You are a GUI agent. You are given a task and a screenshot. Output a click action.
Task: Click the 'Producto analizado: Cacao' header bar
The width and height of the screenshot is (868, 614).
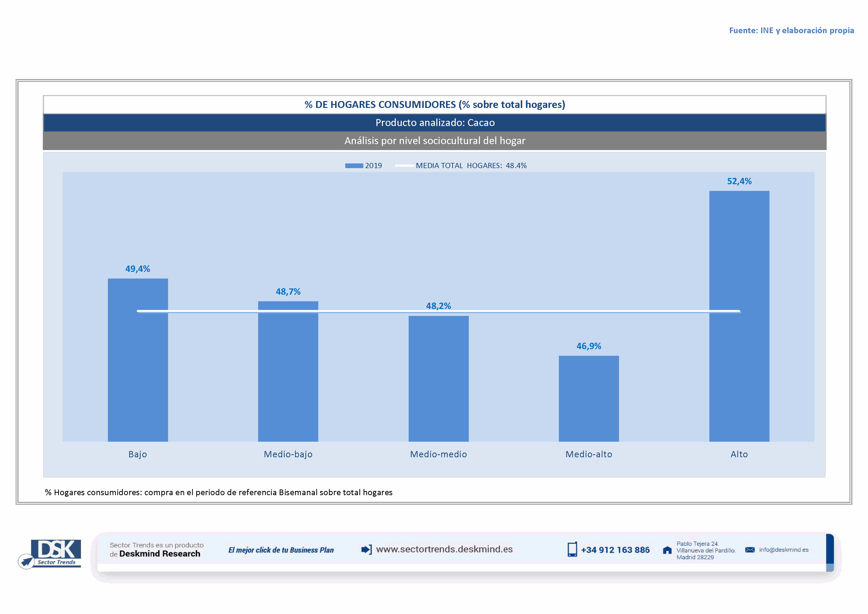coord(435,123)
